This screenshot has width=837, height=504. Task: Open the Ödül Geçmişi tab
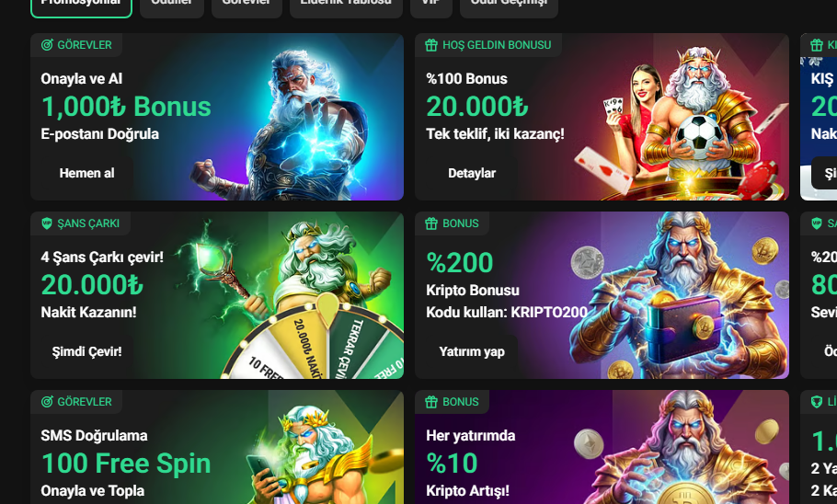click(x=509, y=6)
